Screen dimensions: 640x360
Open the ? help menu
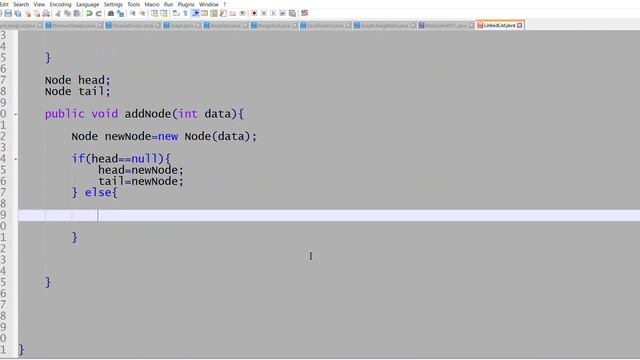[224, 4]
